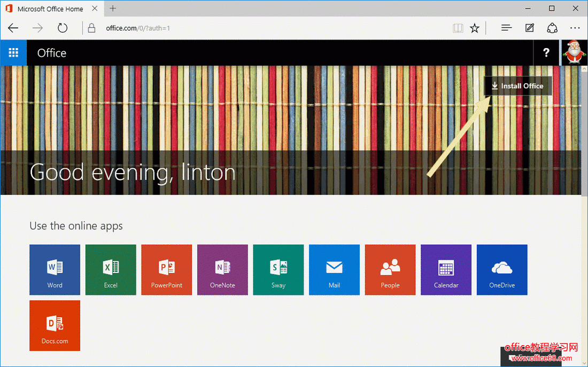588x367 pixels.
Task: Open OneNote online
Action: pos(222,270)
